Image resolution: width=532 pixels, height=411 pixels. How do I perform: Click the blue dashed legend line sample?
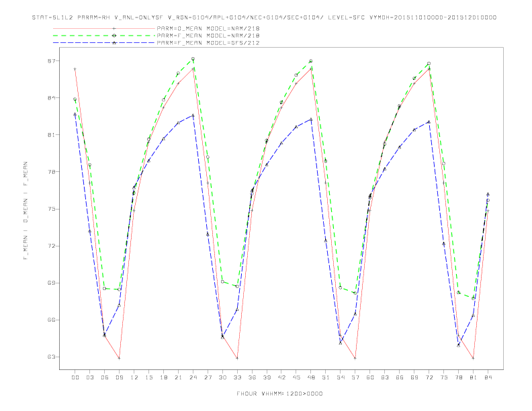[x=104, y=43]
